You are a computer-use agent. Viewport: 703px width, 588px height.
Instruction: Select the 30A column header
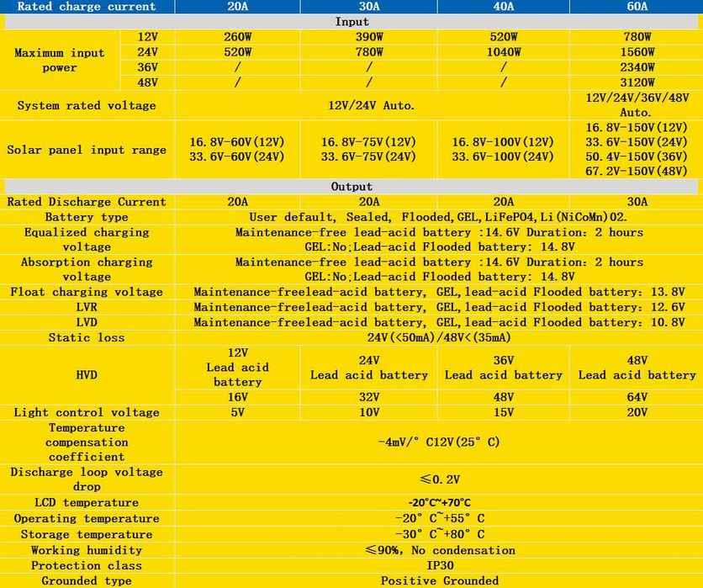click(x=369, y=6)
